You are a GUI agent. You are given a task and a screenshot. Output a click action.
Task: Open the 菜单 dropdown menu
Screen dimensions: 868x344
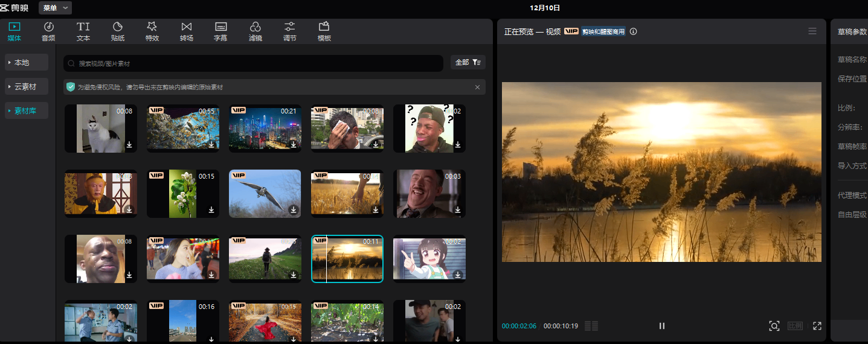55,8
